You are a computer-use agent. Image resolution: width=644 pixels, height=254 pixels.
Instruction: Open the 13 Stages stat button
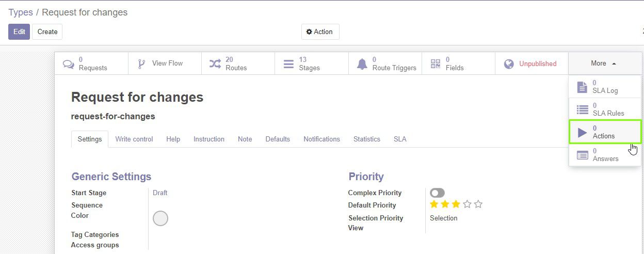point(312,63)
